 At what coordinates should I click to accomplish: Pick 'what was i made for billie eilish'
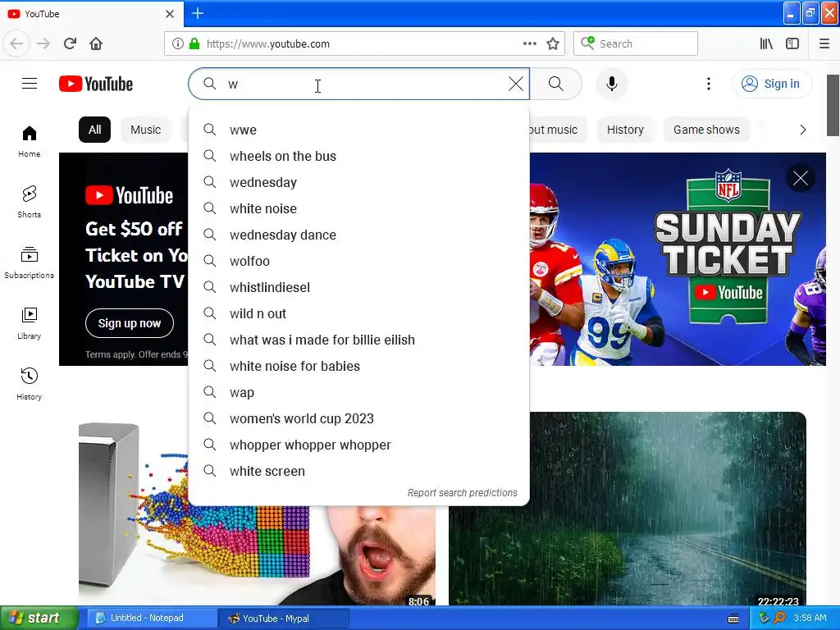point(359,340)
